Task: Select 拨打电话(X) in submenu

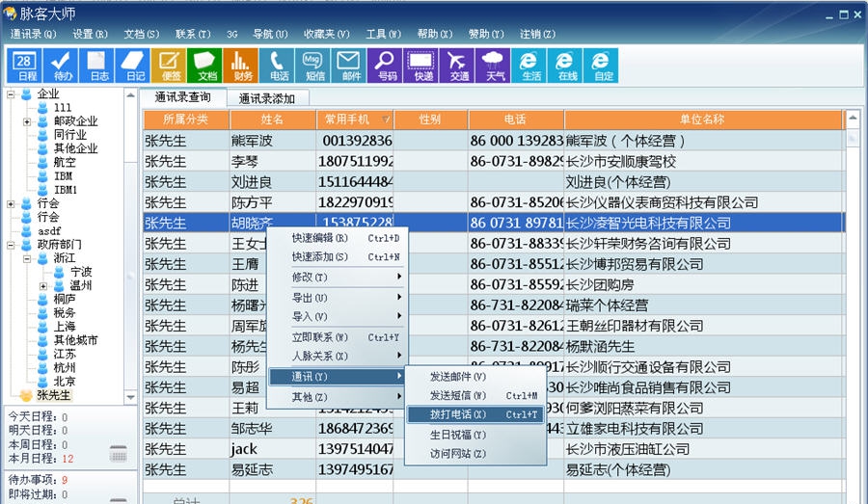Action: [475, 414]
